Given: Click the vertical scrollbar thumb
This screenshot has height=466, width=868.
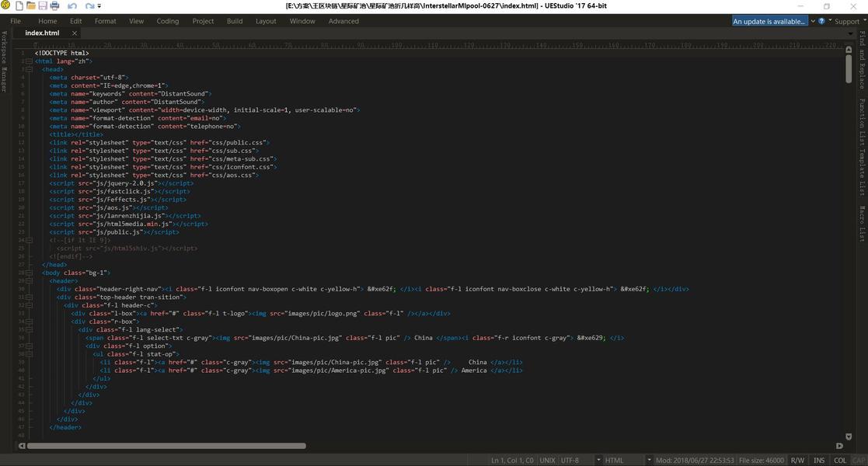Looking at the screenshot, I should pyautogui.click(x=849, y=68).
